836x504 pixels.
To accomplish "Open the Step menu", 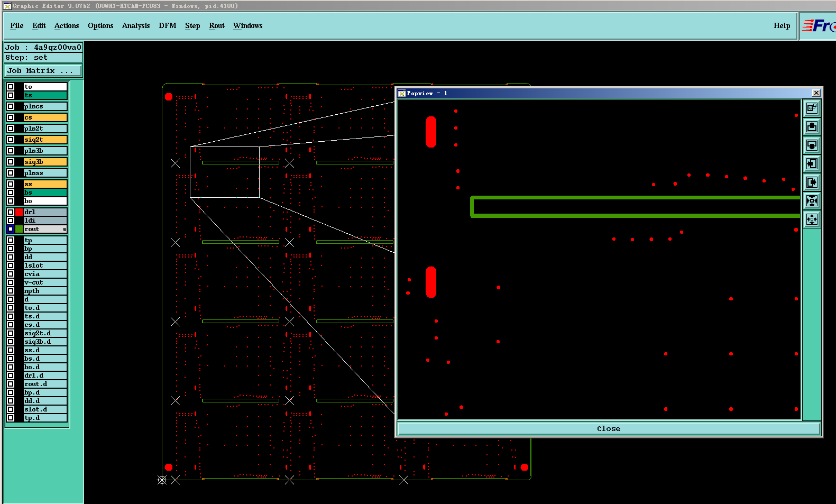I will coord(192,25).
